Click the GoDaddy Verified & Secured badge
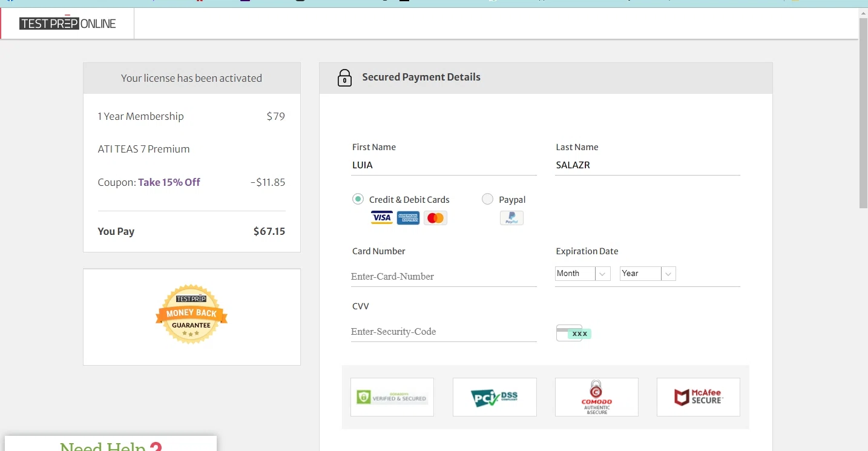 [x=392, y=397]
